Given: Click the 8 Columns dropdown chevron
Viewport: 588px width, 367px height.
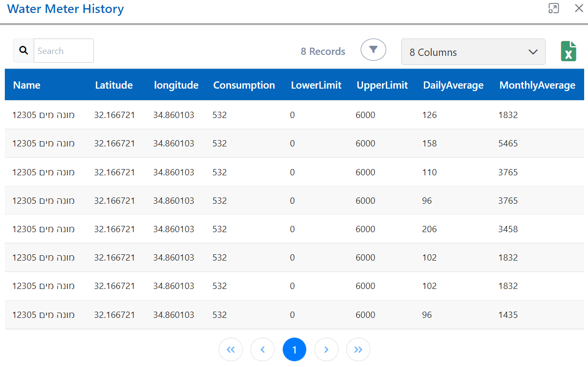Looking at the screenshot, I should coord(533,52).
